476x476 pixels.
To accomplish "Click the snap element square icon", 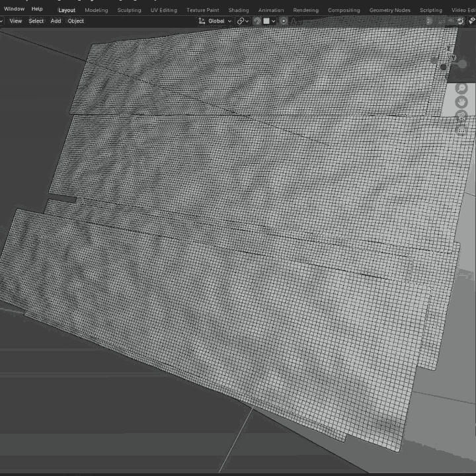I will coord(266,21).
